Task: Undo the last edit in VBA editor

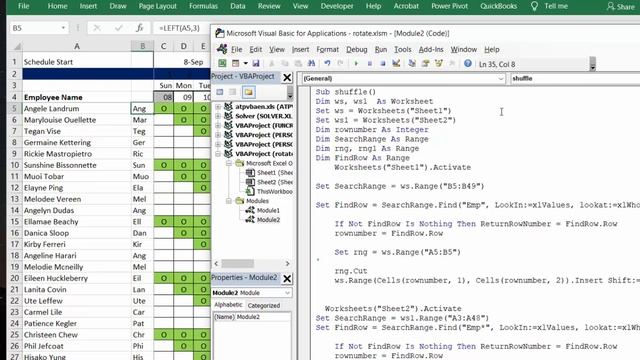Action: click(x=327, y=63)
